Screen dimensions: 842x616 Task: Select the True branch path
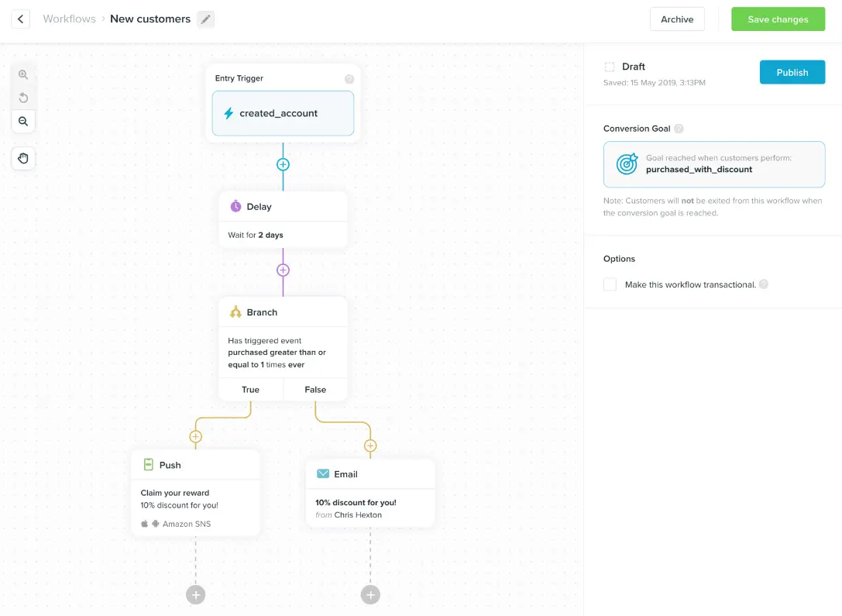pyautogui.click(x=250, y=389)
